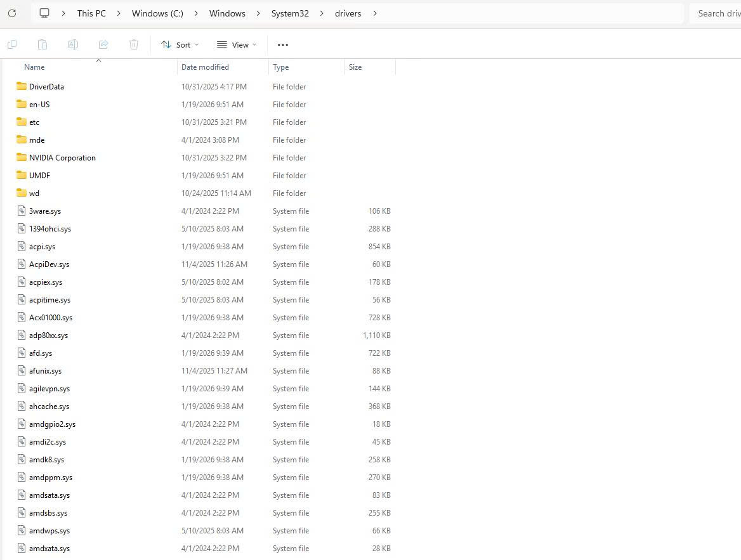741x560 pixels.
Task: Click the Copy icon in toolbar
Action: point(12,44)
